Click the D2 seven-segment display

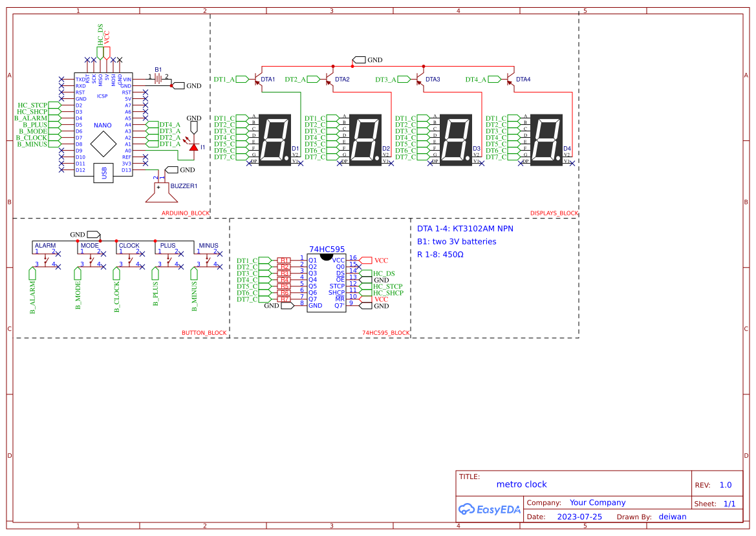tap(365, 140)
